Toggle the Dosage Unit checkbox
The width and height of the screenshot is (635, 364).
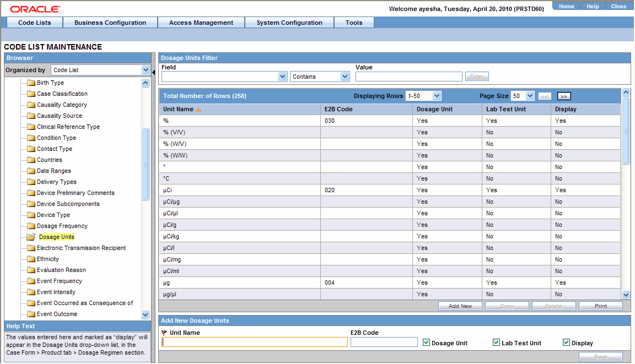pos(426,343)
